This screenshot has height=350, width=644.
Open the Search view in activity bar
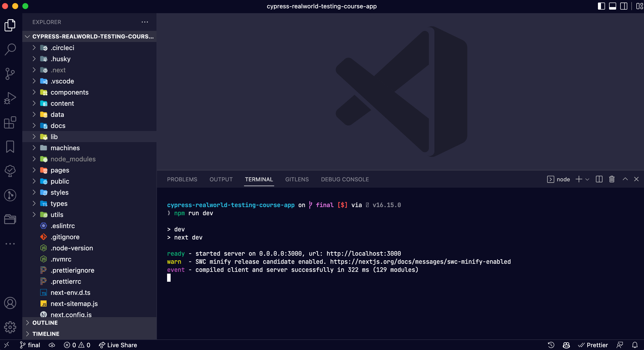tap(10, 49)
